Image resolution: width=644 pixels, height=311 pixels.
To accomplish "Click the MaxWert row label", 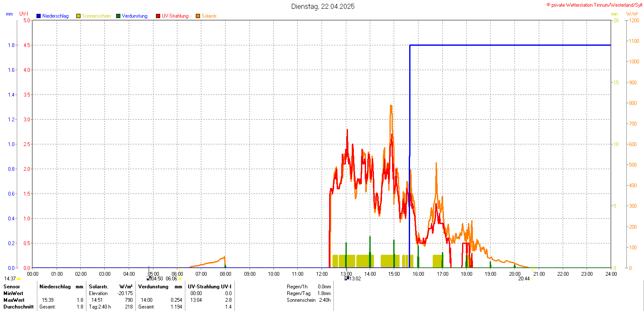I will click(x=13, y=300).
